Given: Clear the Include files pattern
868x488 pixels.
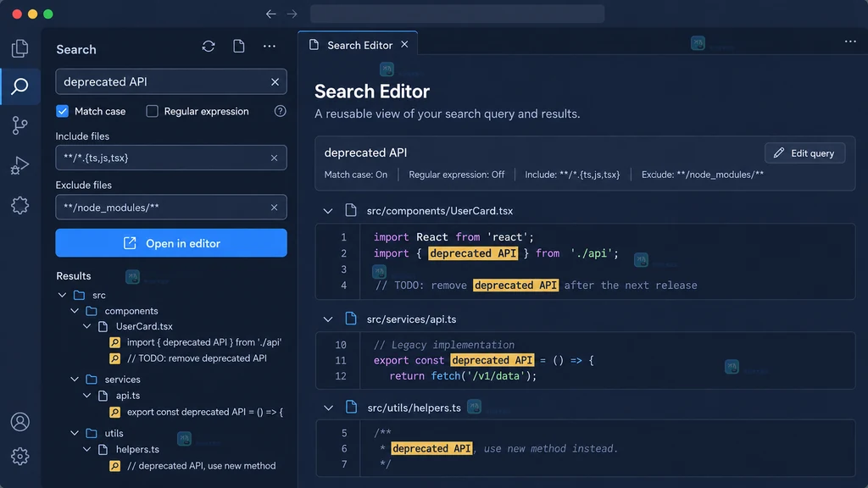Looking at the screenshot, I should click(x=274, y=158).
